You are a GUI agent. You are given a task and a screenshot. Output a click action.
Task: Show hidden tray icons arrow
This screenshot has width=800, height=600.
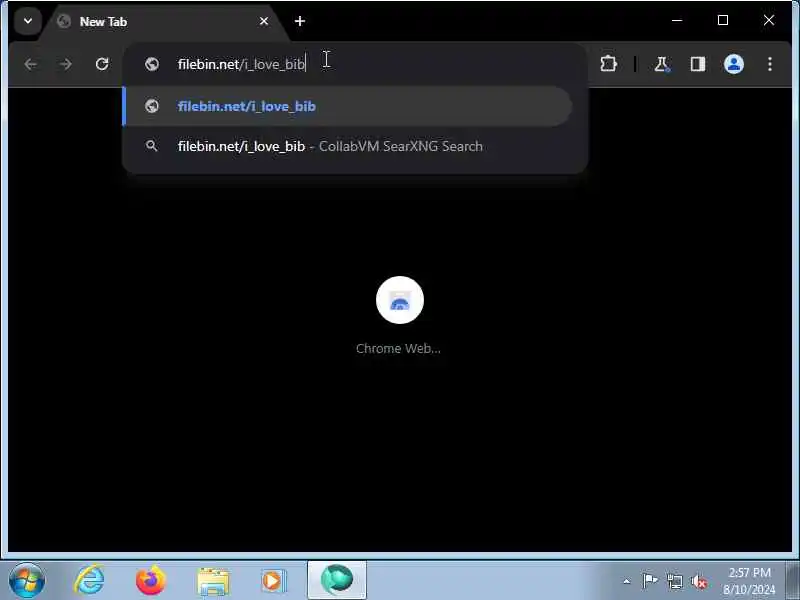(x=627, y=581)
